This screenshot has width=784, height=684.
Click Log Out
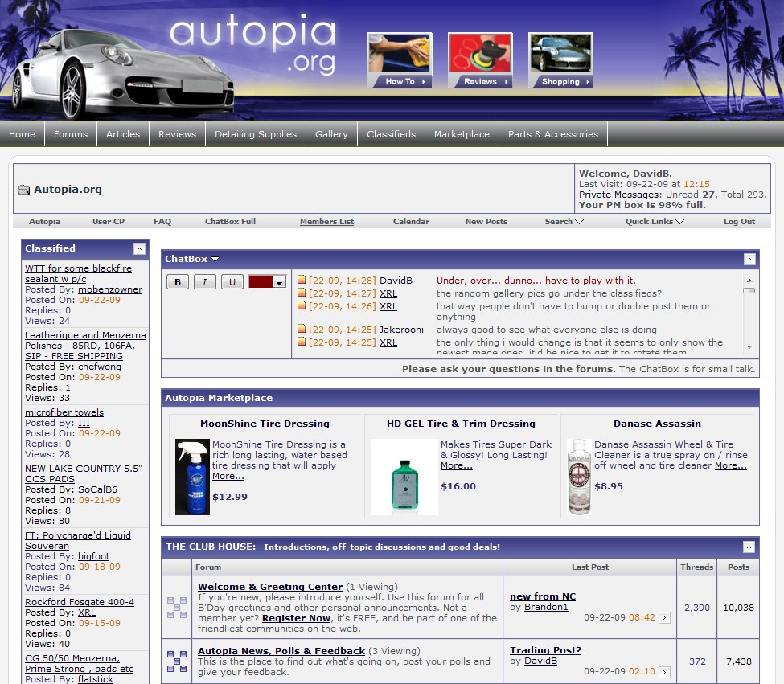coord(740,221)
